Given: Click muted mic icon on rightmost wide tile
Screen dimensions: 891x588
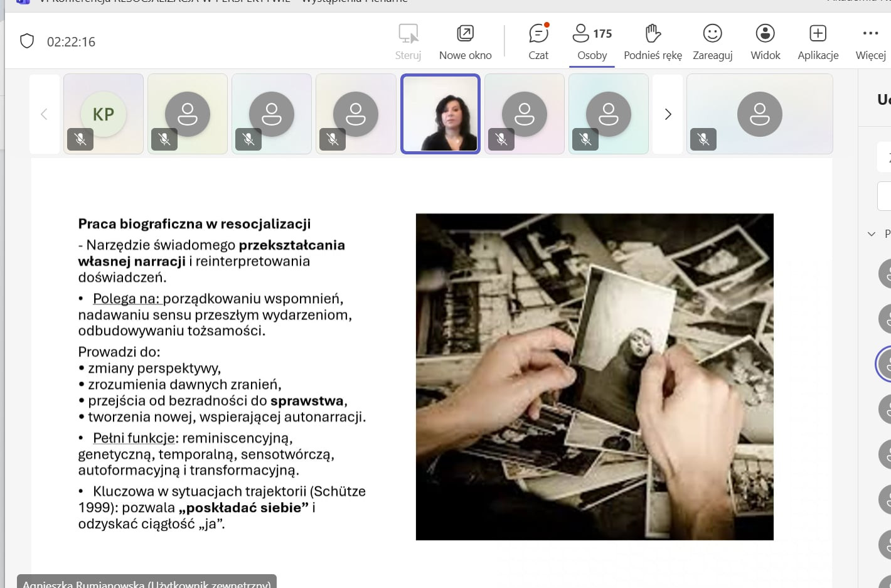Looking at the screenshot, I should coord(703,139).
